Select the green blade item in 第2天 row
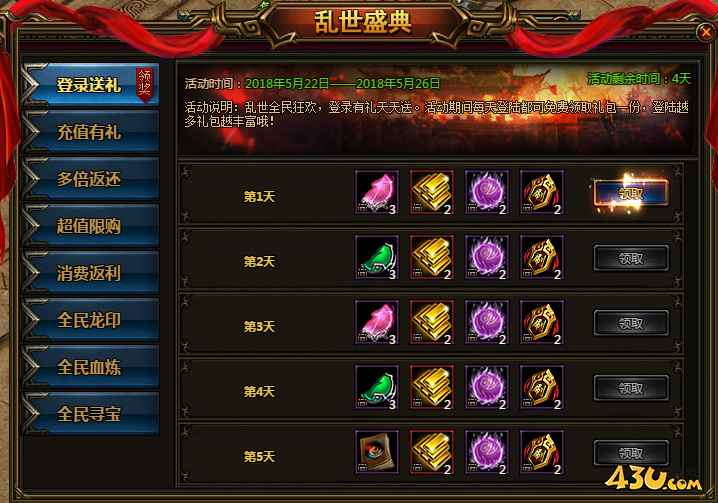Viewport: 718px width, 503px height. pyautogui.click(x=377, y=257)
